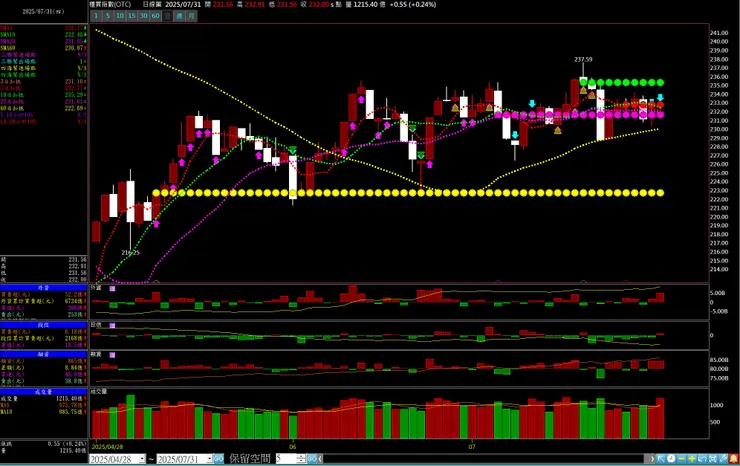740x466 pixels.
Task: Click the scroll-right arrow of chart scrollbar
Action: click(x=652, y=458)
